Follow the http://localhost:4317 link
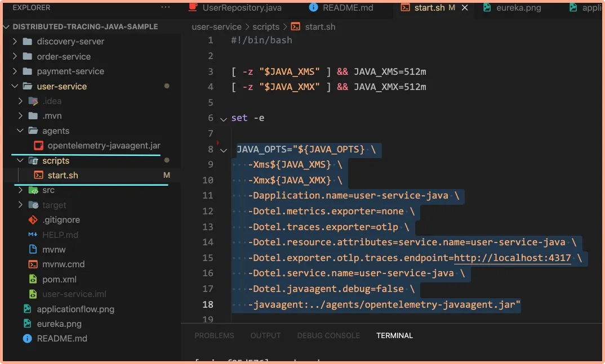The image size is (605, 364). (x=512, y=258)
